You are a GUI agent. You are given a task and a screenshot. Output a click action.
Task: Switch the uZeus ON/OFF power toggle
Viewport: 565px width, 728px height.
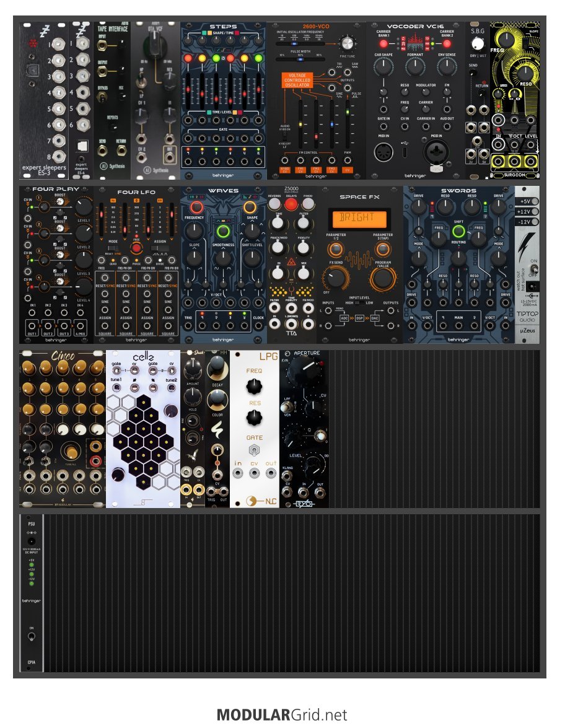click(x=533, y=268)
